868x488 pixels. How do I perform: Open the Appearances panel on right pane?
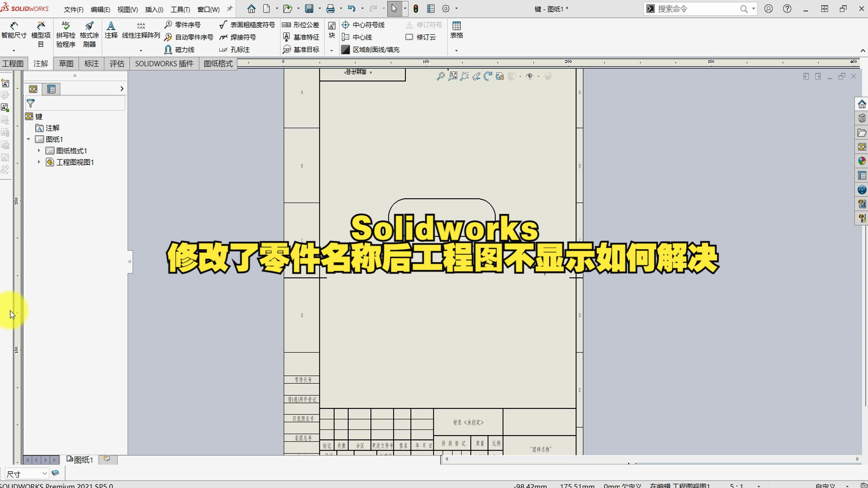(x=862, y=161)
